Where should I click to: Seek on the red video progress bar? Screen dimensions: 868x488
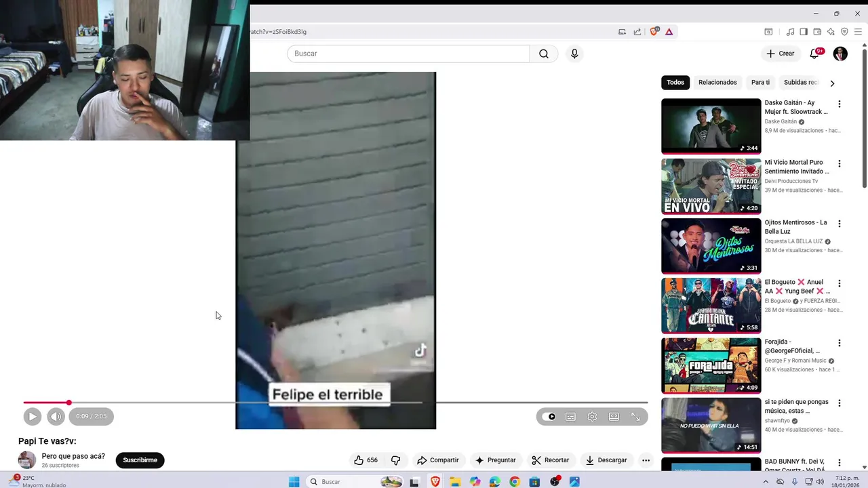click(336, 403)
